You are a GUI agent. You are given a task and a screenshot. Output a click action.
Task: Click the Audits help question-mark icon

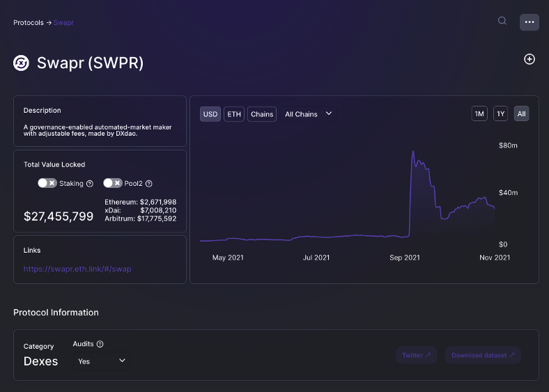click(x=100, y=344)
